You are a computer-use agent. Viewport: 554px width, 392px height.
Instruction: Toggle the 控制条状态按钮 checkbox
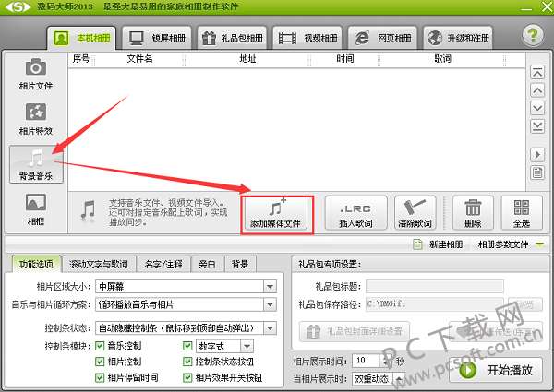coord(187,362)
